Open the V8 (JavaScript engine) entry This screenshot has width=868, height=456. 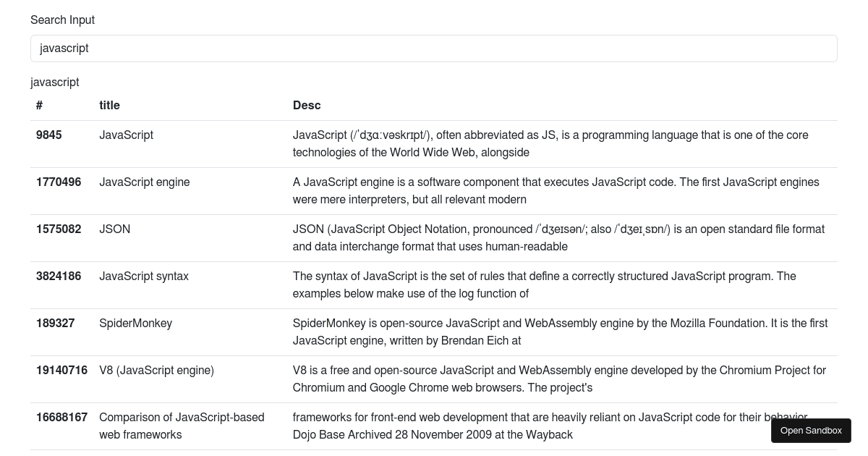156,371
